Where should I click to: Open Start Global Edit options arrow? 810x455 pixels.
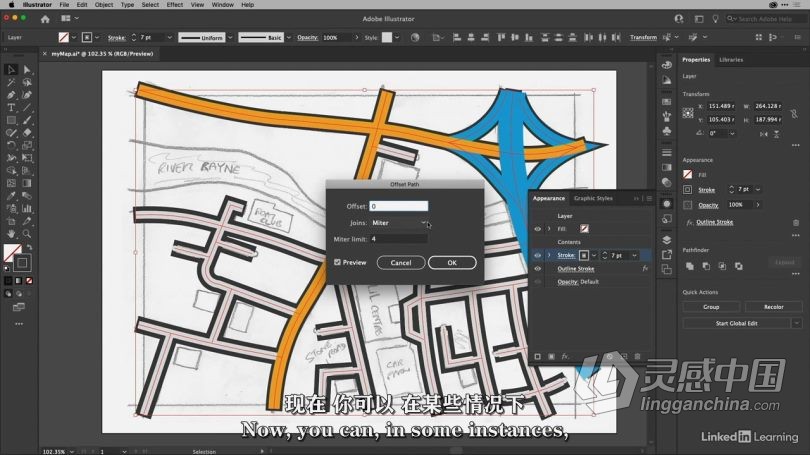(x=796, y=323)
